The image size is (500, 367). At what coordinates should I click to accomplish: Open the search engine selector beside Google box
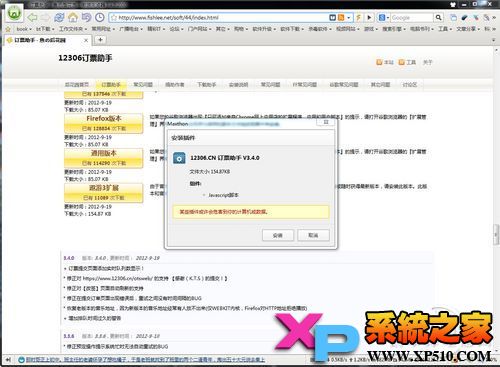[x=384, y=18]
